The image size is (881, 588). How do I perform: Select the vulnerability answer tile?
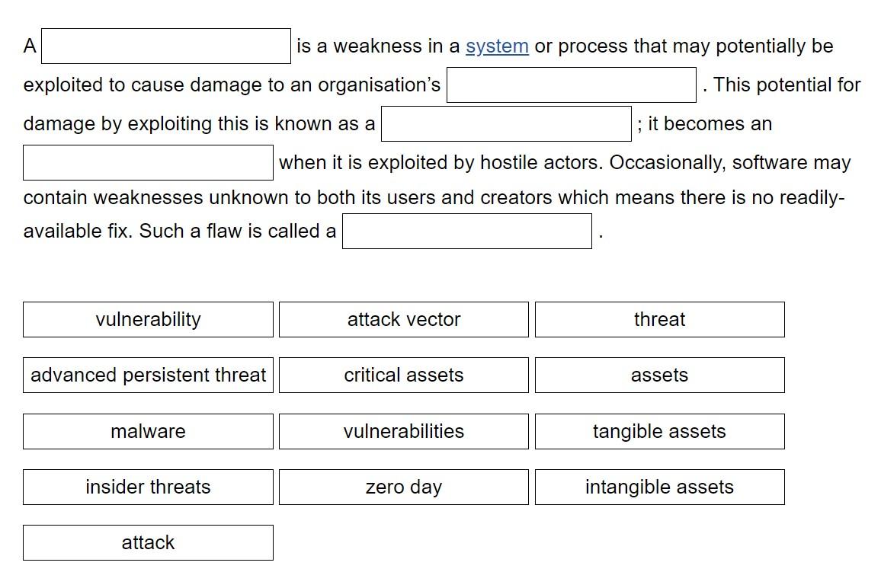[x=148, y=319]
